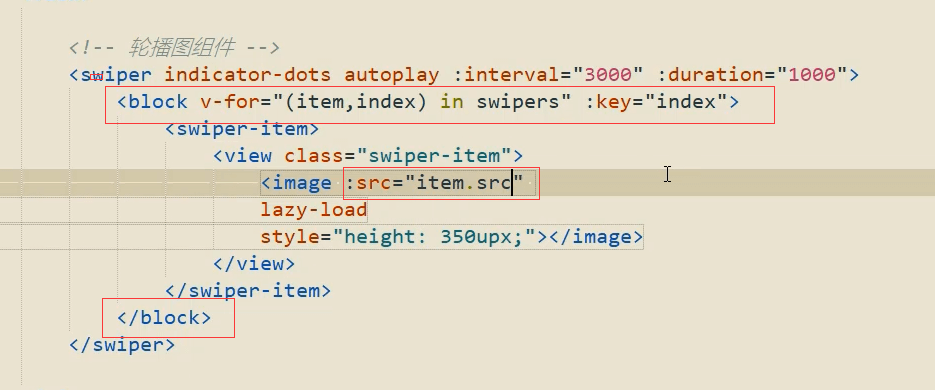The image size is (935, 390).
Task: Click the closing block tag
Action: pyautogui.click(x=164, y=318)
